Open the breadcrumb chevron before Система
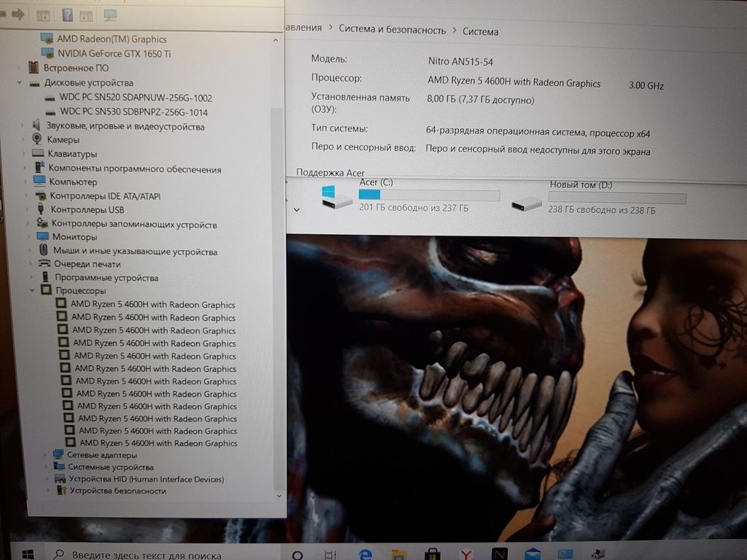The image size is (747, 560). pyautogui.click(x=454, y=31)
